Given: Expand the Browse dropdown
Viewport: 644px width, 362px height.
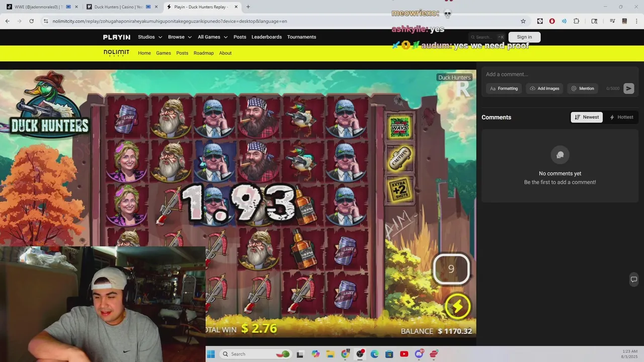Looking at the screenshot, I should pos(180,37).
